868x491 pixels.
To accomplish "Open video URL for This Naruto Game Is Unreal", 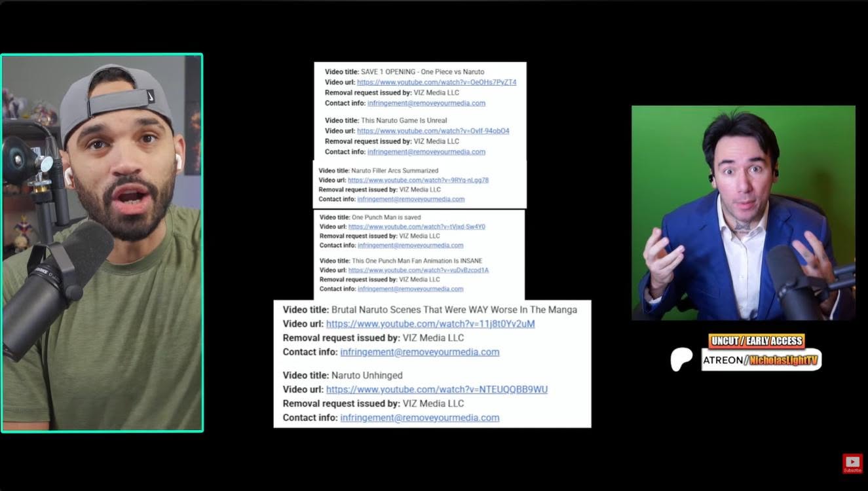I will [x=433, y=131].
